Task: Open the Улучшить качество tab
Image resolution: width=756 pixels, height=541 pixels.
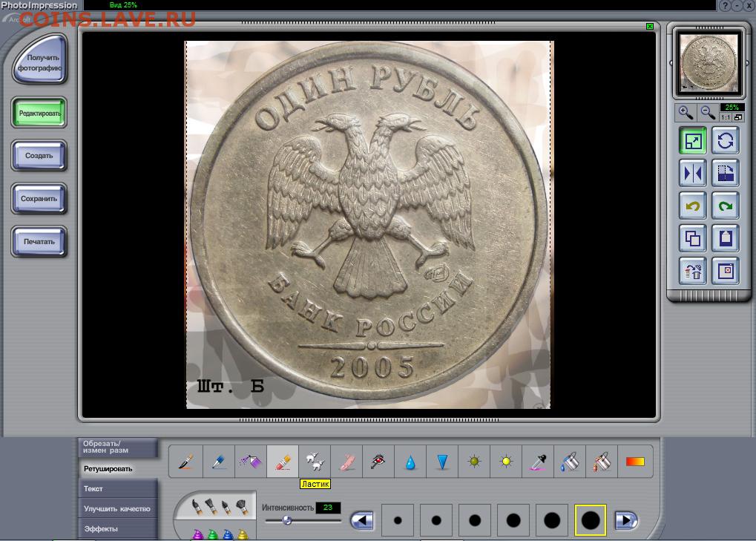Action: pyautogui.click(x=118, y=508)
